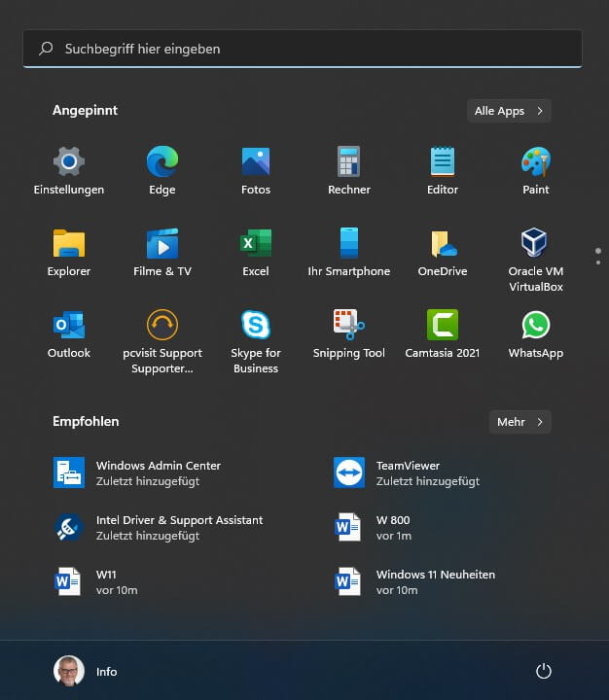Go to next pinned apps page dot
Viewport: 609px width, 700px height.
[598, 262]
